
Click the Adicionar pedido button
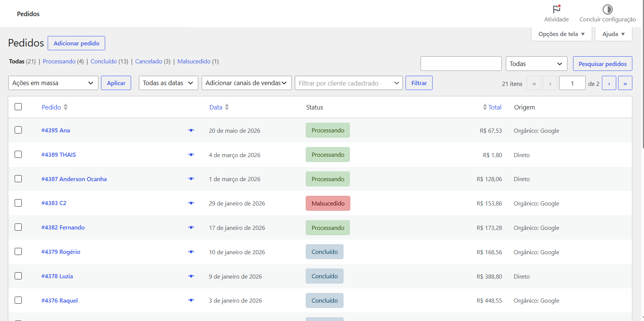click(x=77, y=43)
